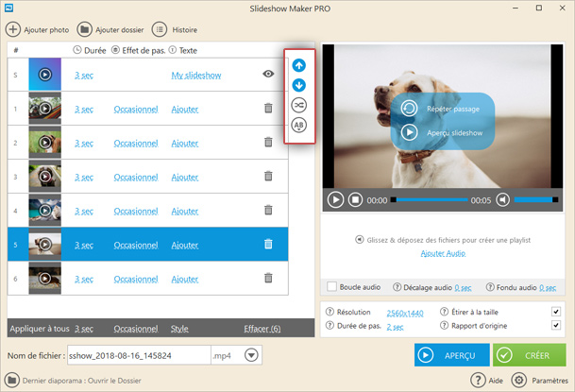The height and width of the screenshot is (392, 575).
Task: Add text to slide 2 via Ajouter
Action: 185,143
